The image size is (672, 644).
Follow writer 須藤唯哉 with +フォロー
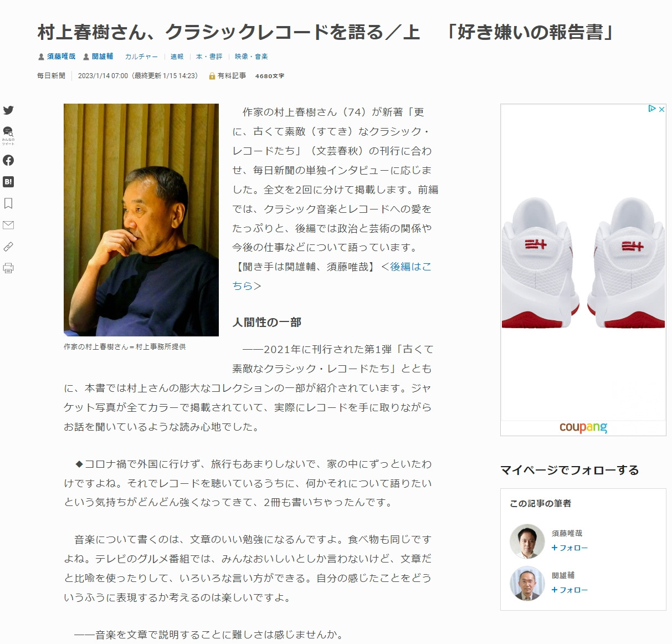[570, 548]
